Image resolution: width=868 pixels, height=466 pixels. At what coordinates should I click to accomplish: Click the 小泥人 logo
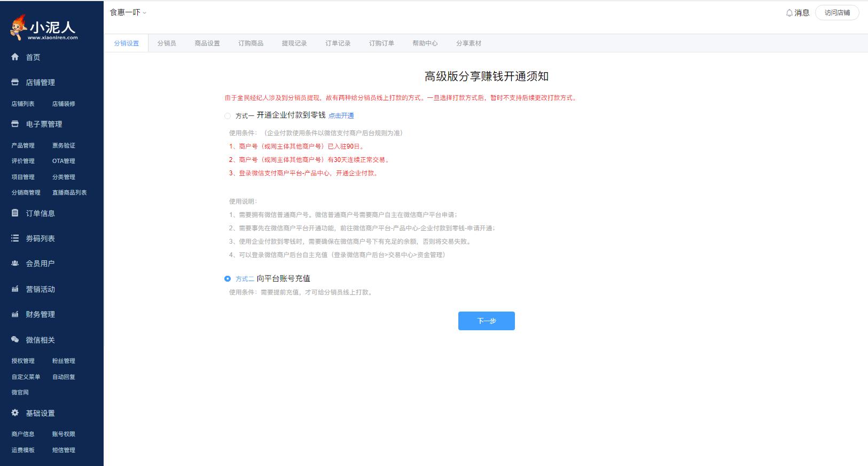click(44, 28)
